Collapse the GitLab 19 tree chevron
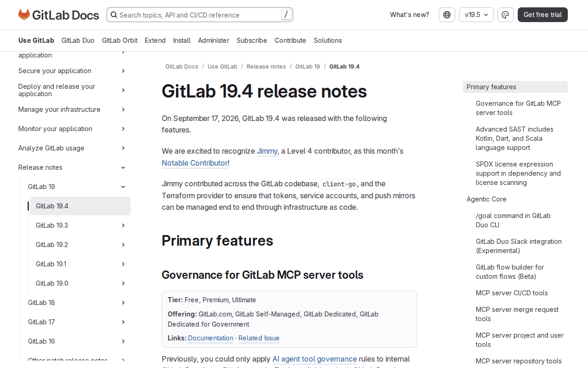588x368 pixels. click(x=123, y=187)
